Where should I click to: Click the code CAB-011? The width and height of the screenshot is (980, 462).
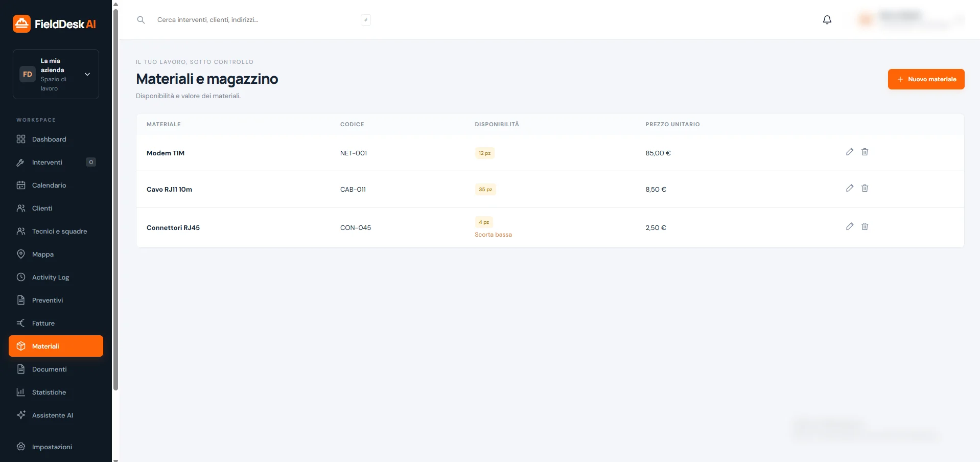pyautogui.click(x=353, y=190)
